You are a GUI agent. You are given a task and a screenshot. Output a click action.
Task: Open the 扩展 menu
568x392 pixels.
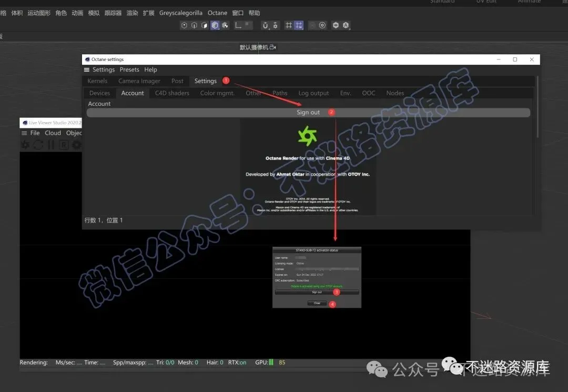click(x=148, y=13)
